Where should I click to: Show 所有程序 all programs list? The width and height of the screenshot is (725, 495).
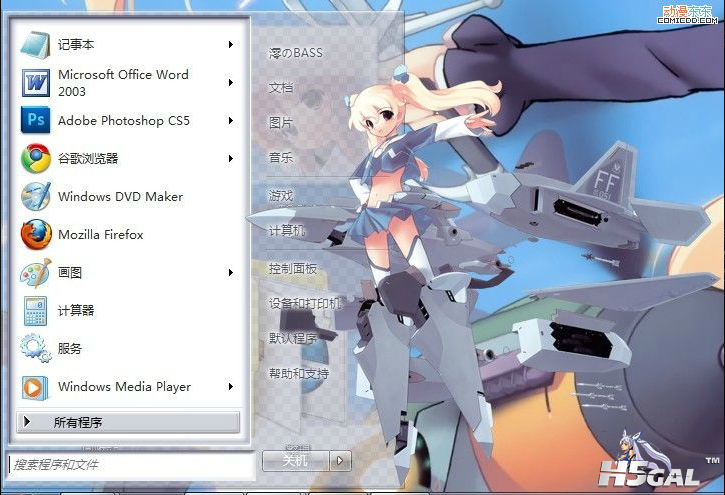[x=128, y=422]
